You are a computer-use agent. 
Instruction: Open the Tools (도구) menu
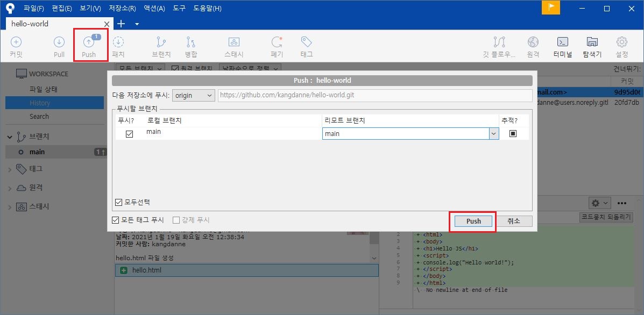click(179, 8)
